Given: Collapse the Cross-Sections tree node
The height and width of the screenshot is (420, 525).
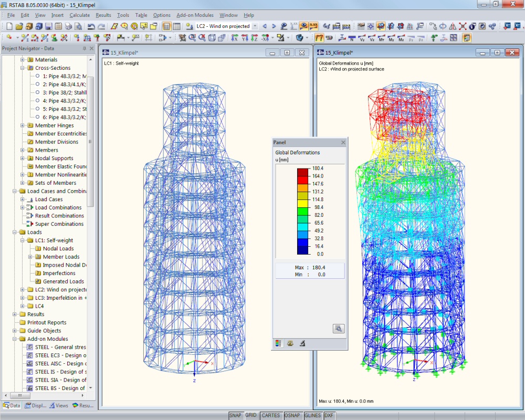Looking at the screenshot, I should tap(23, 68).
